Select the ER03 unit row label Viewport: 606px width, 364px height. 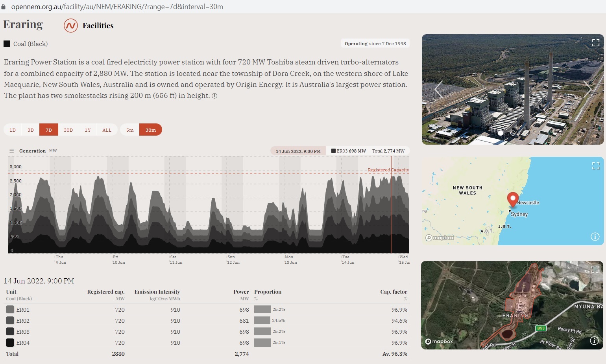point(23,332)
